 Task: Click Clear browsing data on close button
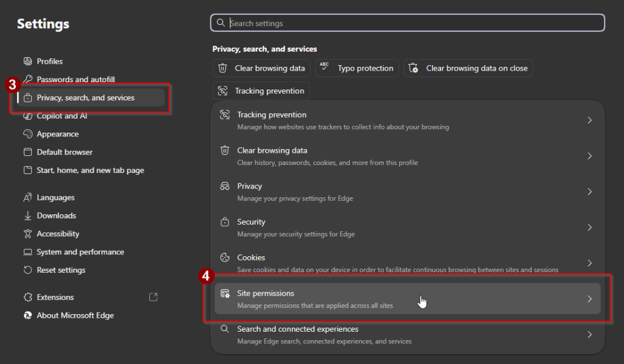click(x=469, y=68)
